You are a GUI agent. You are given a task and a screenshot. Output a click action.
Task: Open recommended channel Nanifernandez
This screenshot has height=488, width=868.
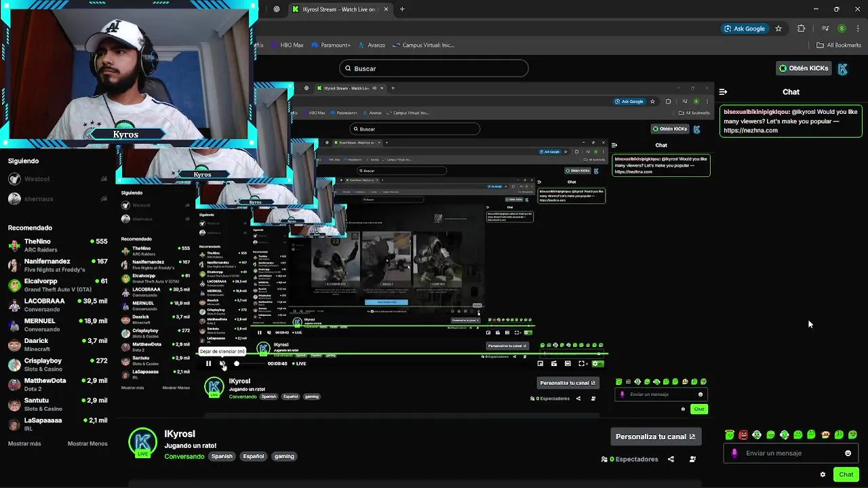pos(58,265)
